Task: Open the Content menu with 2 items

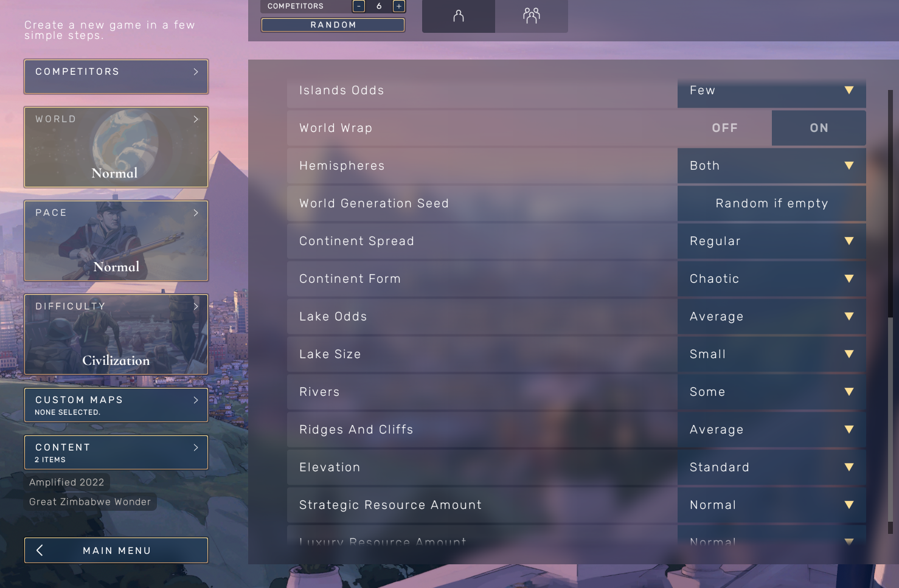Action: pyautogui.click(x=116, y=452)
